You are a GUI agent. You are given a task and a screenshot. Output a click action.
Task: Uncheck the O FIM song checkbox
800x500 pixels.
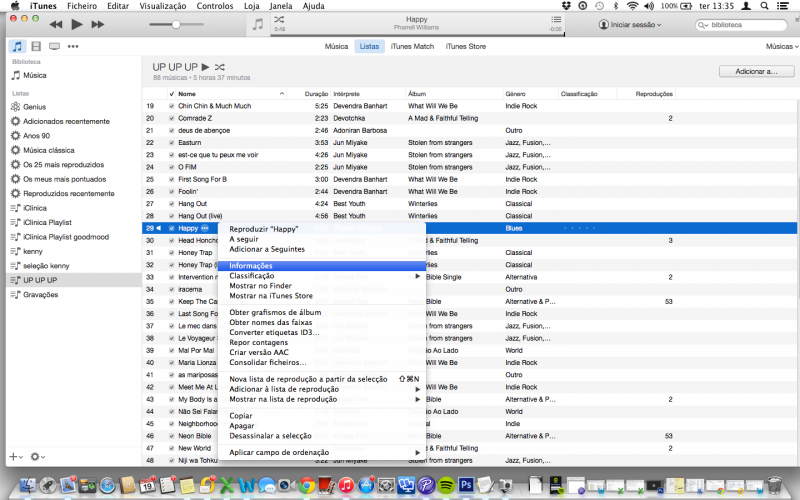(x=172, y=167)
